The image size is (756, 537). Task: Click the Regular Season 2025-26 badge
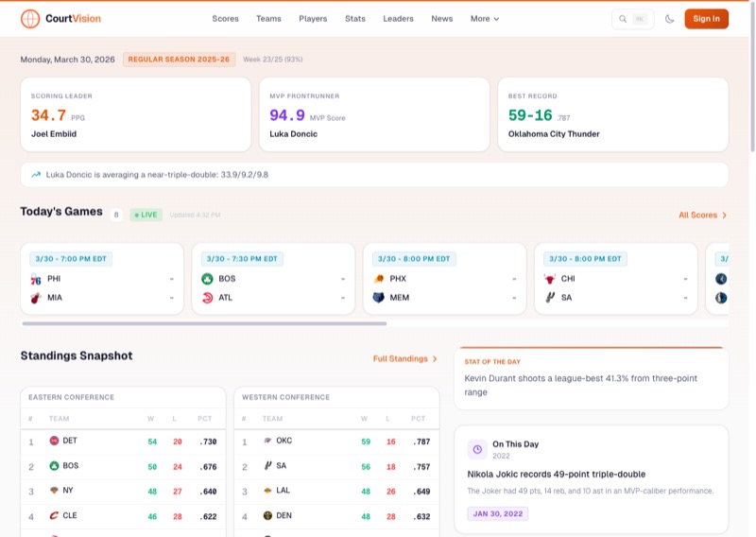click(x=179, y=60)
